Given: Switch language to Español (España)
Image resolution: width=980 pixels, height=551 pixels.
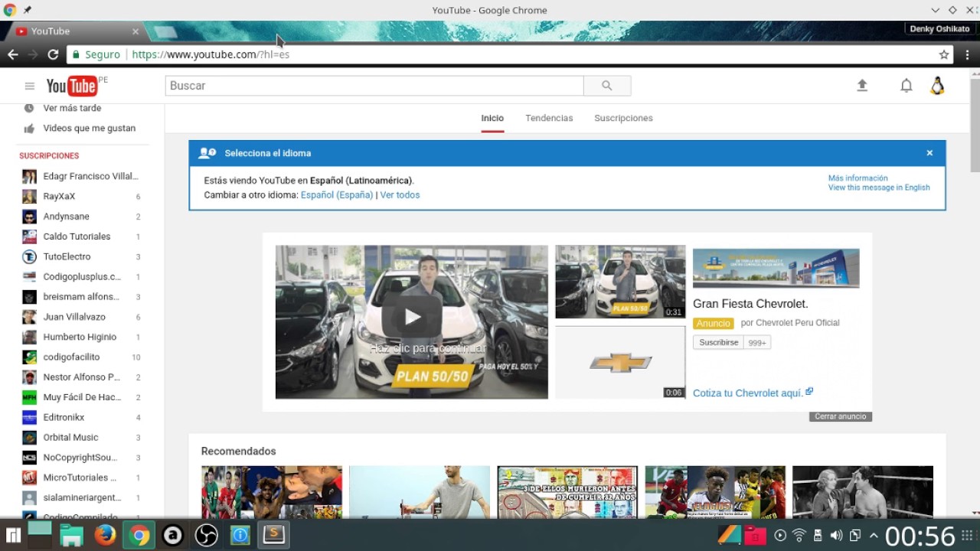Looking at the screenshot, I should tap(337, 195).
